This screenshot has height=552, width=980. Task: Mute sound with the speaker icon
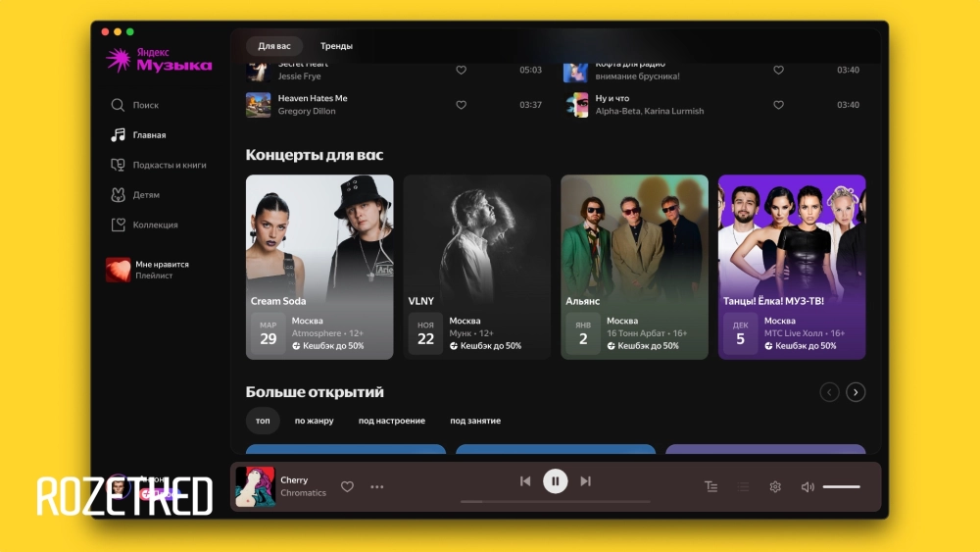(x=808, y=487)
